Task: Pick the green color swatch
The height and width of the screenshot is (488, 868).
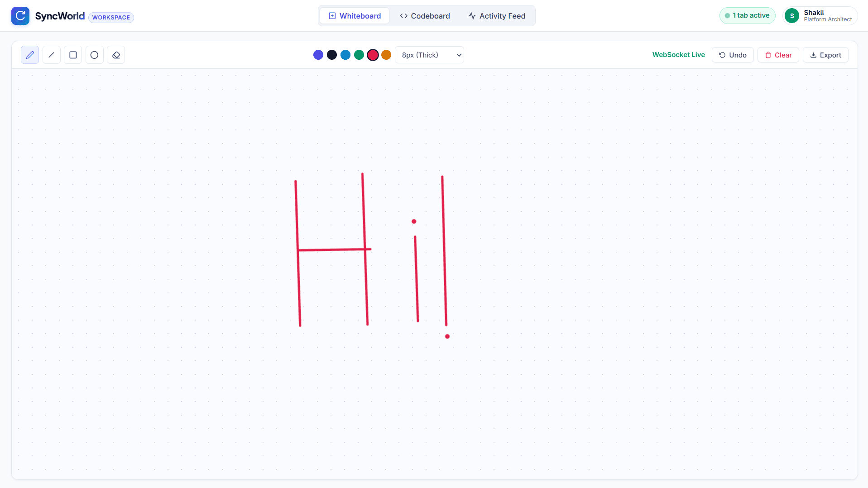Action: (359, 55)
